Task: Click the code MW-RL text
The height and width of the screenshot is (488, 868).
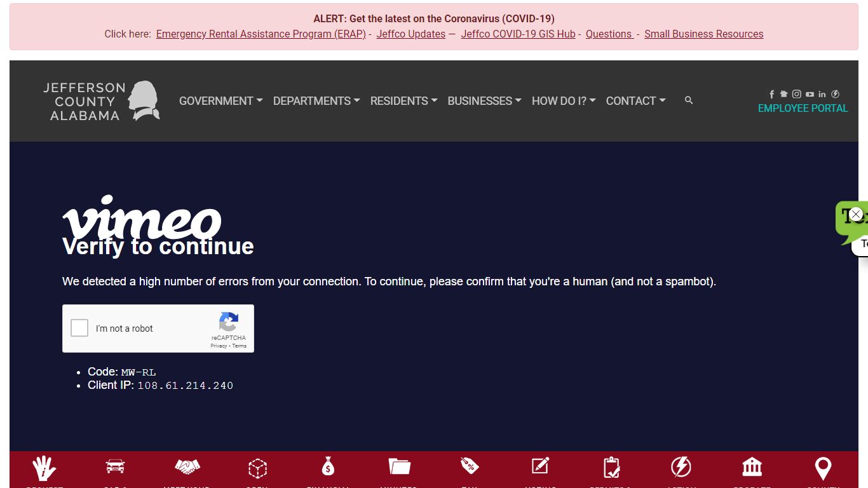Action: (x=139, y=372)
